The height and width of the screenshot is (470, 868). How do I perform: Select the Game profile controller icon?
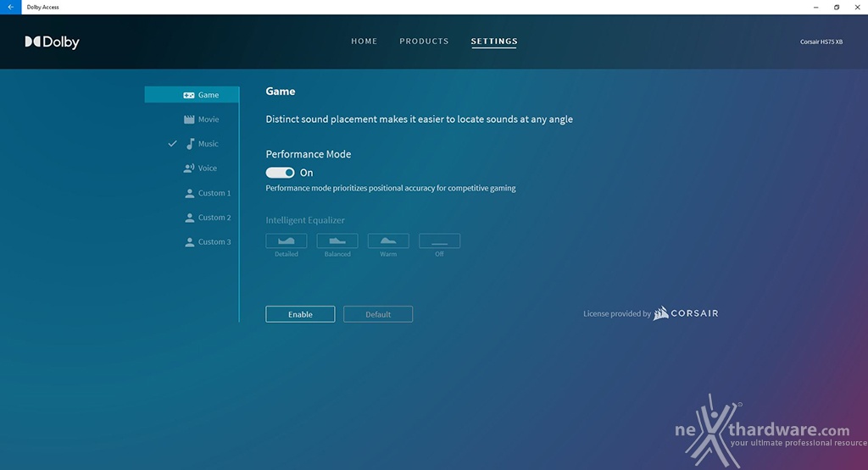189,95
